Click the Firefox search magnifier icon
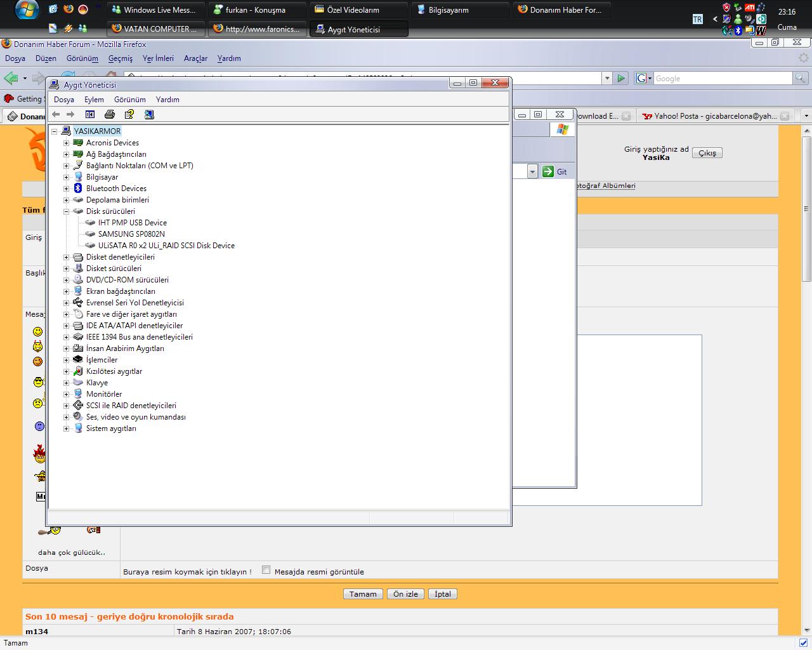 [x=801, y=78]
